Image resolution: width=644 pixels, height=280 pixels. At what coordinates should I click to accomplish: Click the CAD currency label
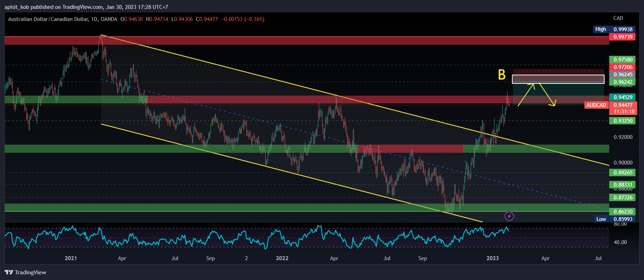pos(618,18)
